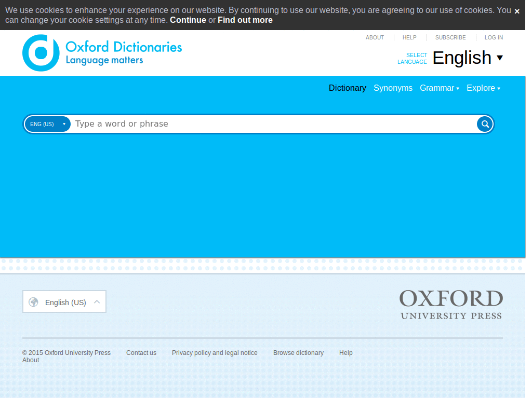Expand the Explore menu

484,88
